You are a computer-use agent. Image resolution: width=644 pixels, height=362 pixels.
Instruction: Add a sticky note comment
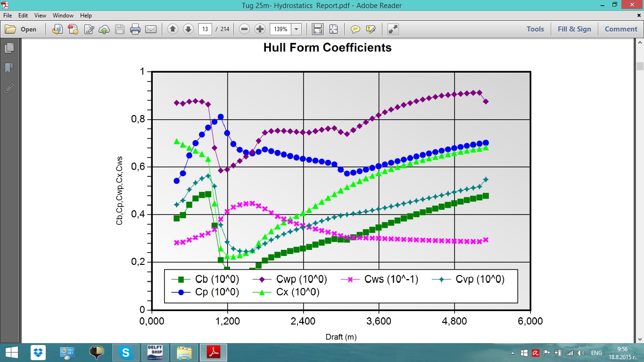pyautogui.click(x=355, y=29)
